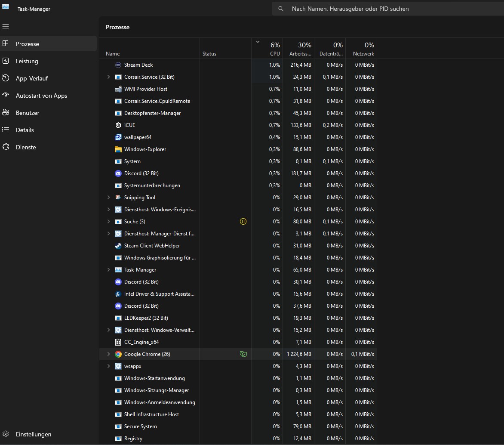This screenshot has height=445, width=504.
Task: Click the Intel Driver & Support Assistant icon
Action: [x=118, y=294]
